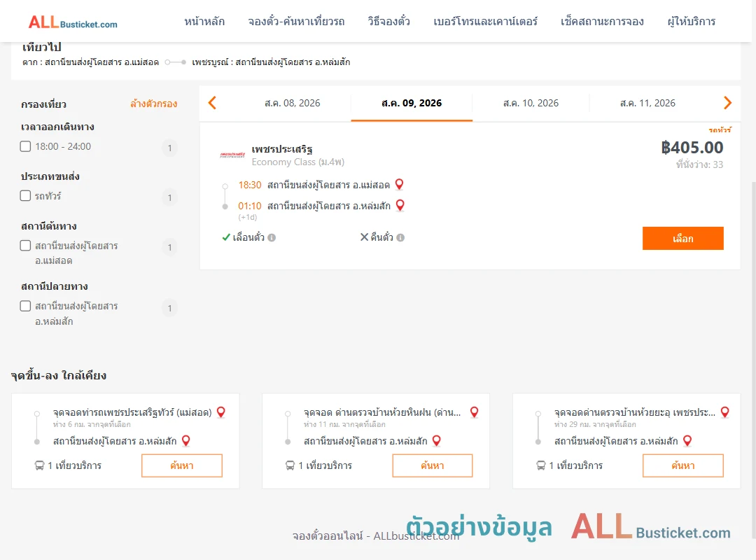756x560 pixels.
Task: Click the X mark by คืนตั๋ว
Action: pos(365,237)
